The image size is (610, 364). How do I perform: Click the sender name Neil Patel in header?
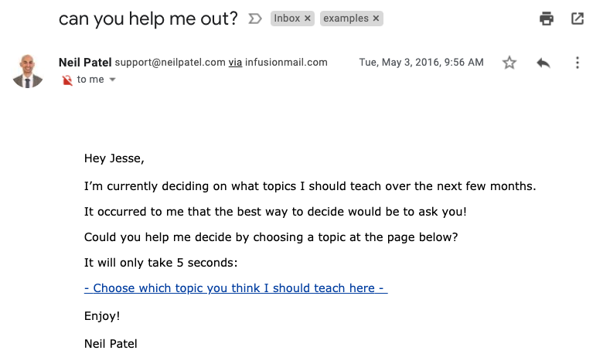85,63
